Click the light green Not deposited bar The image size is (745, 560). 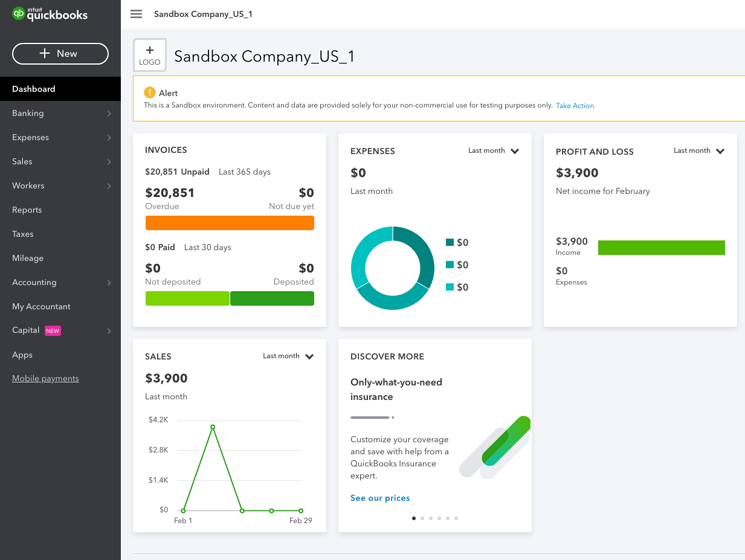tap(187, 298)
